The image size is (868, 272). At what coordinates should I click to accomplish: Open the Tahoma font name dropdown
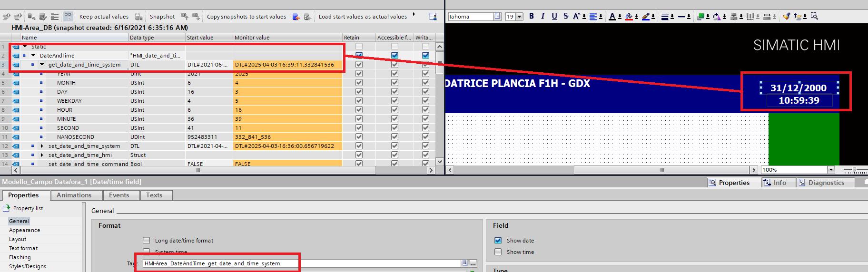point(497,17)
